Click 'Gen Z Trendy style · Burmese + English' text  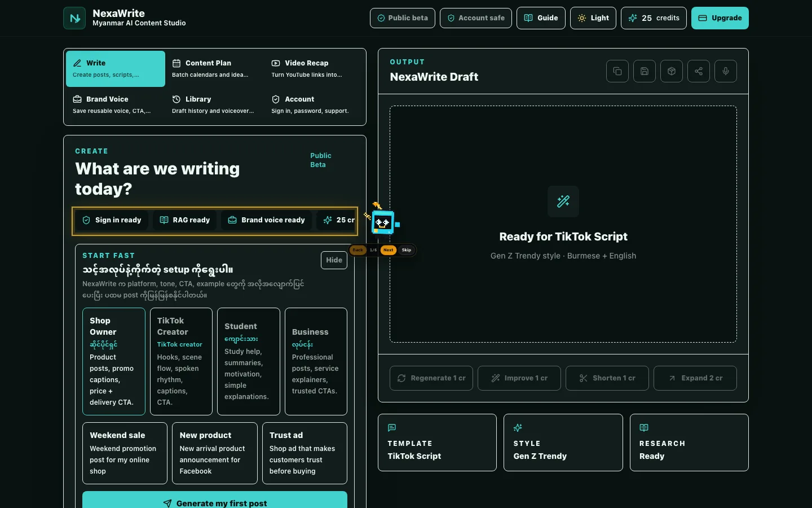click(x=563, y=256)
